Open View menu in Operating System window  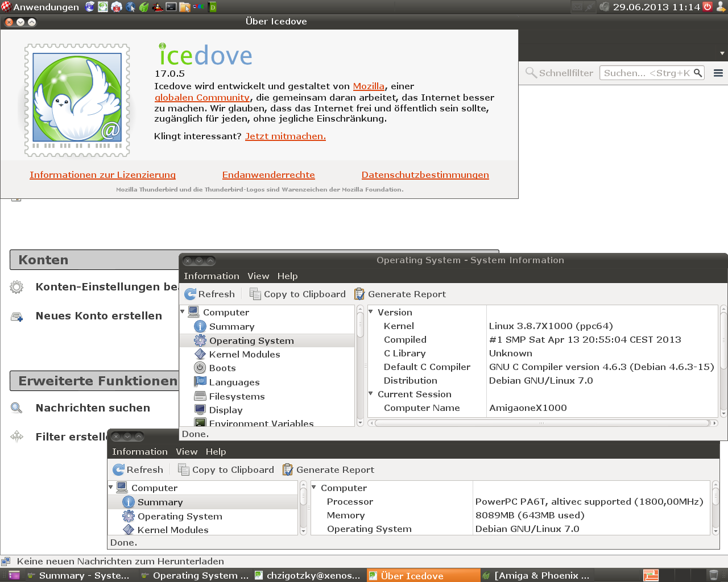[x=258, y=276]
